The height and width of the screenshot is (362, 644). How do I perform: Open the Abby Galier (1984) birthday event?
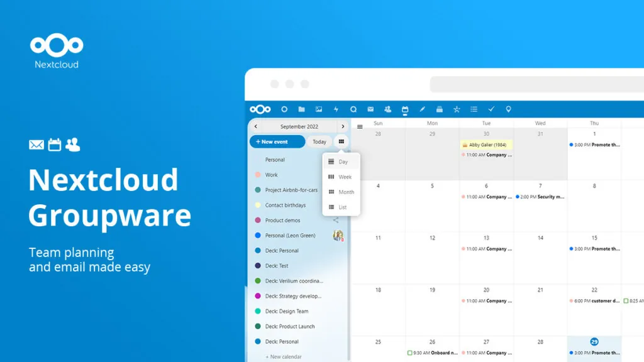(485, 144)
